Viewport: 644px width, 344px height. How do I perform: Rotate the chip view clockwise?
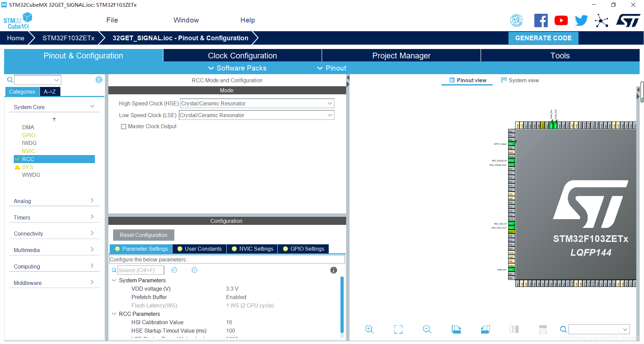coord(456,329)
